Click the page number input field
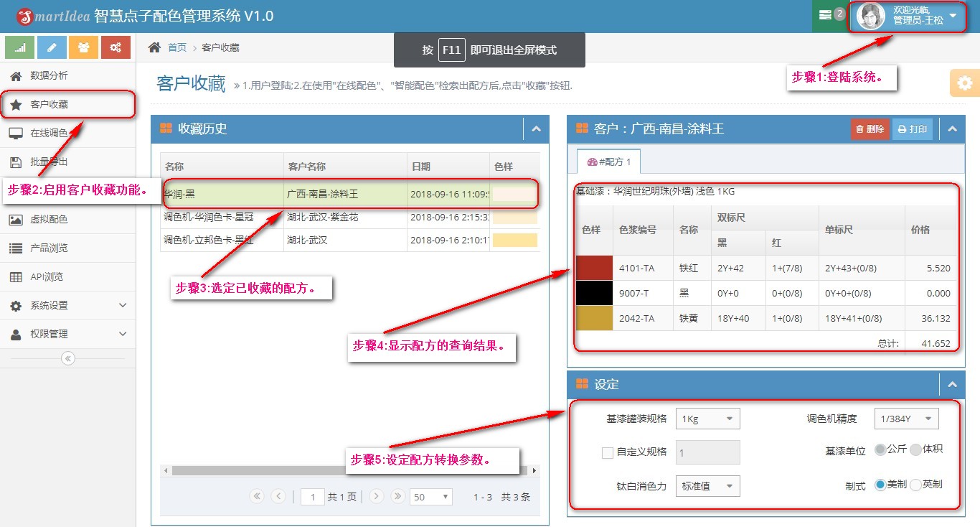Image resolution: width=980 pixels, height=527 pixels. coord(313,497)
